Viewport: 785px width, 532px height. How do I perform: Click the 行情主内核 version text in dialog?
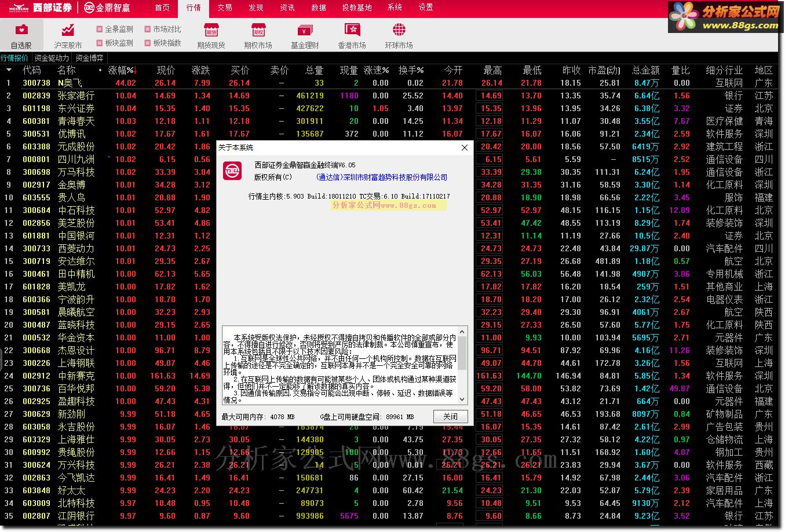(349, 196)
